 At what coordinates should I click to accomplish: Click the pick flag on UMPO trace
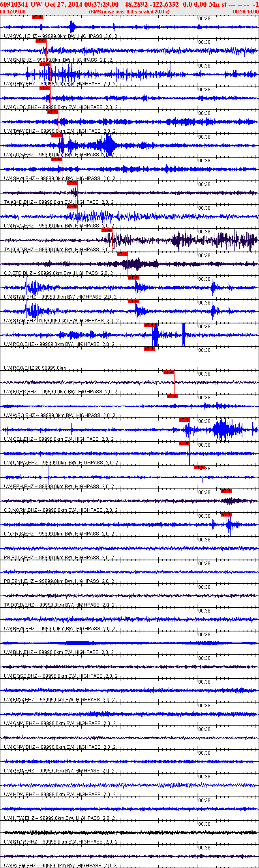coord(184,443)
